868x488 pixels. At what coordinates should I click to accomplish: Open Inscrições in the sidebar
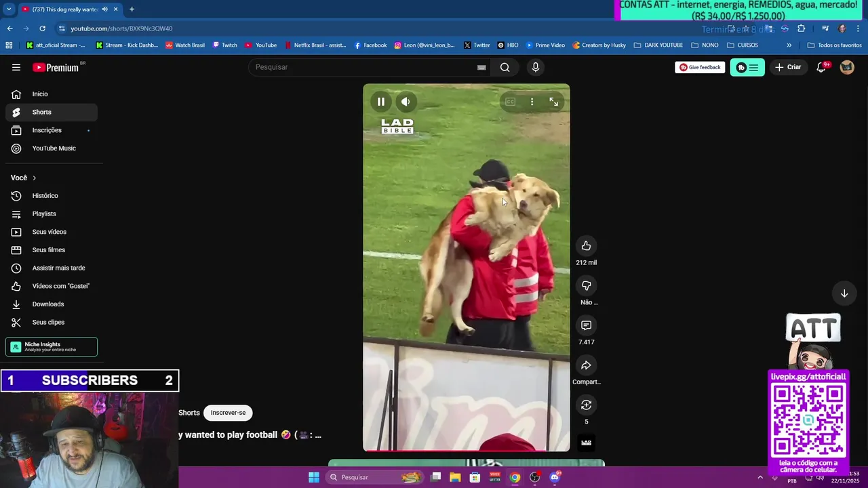click(52, 130)
